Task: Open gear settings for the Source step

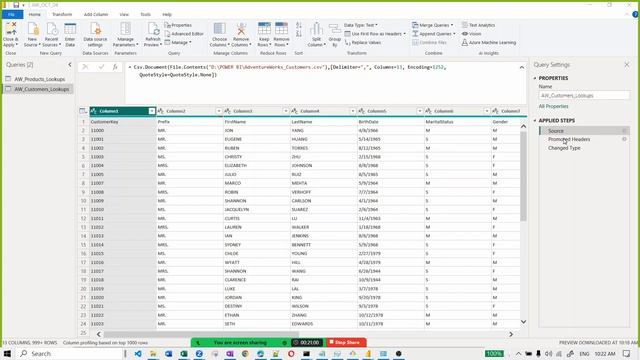Action: [624, 131]
